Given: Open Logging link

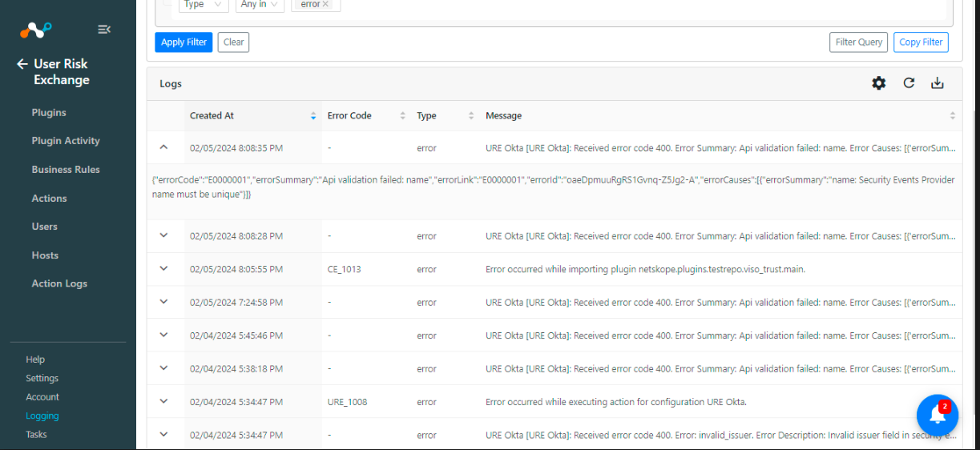Looking at the screenshot, I should [42, 416].
